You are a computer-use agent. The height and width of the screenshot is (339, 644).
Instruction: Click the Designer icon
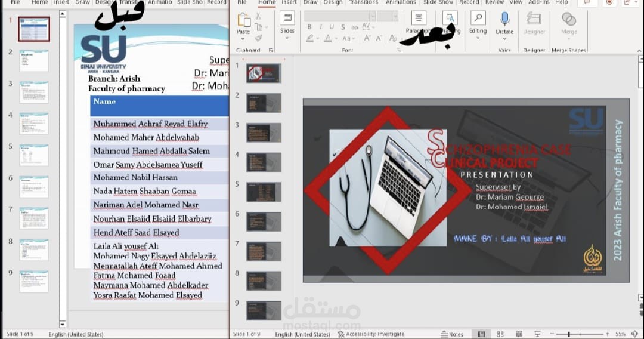[x=534, y=19]
